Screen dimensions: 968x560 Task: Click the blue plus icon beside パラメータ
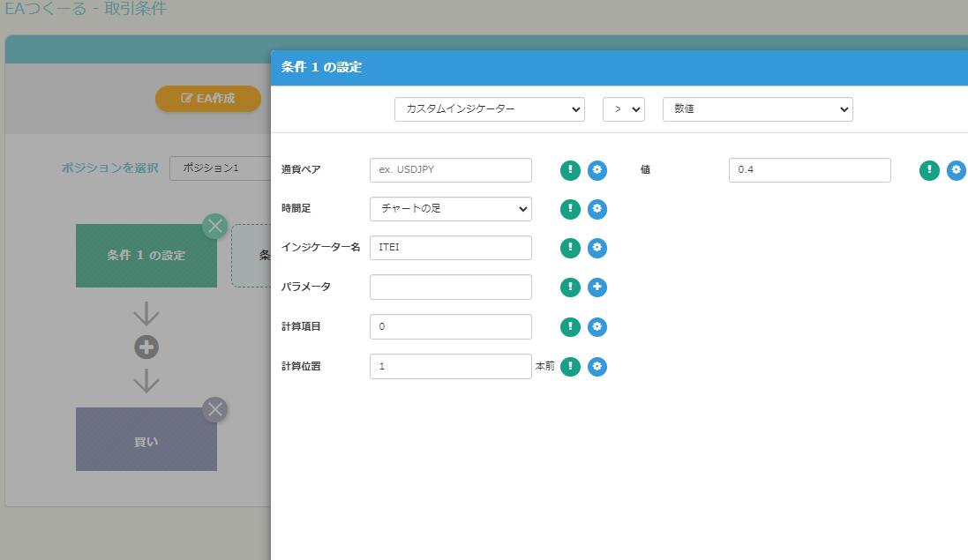(597, 287)
